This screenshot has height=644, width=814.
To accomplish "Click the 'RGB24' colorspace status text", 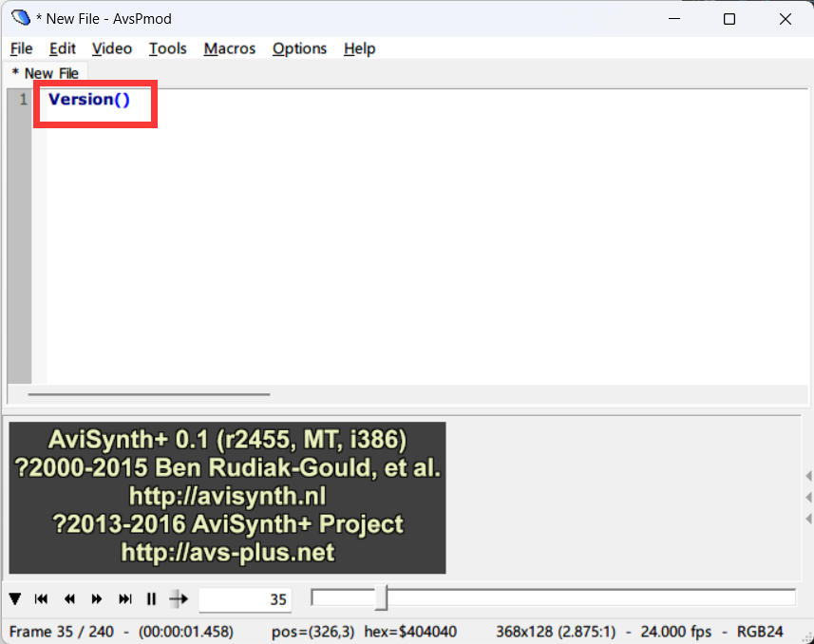I will click(x=760, y=632).
